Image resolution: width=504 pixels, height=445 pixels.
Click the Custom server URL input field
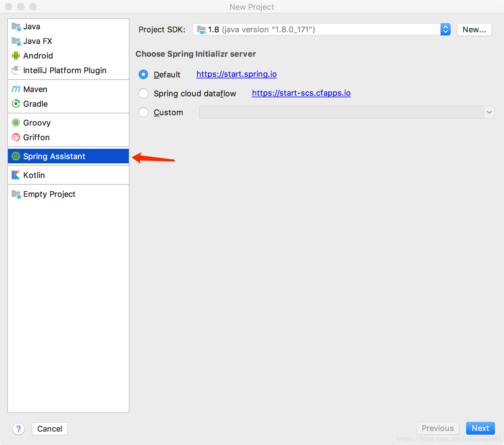tap(342, 112)
